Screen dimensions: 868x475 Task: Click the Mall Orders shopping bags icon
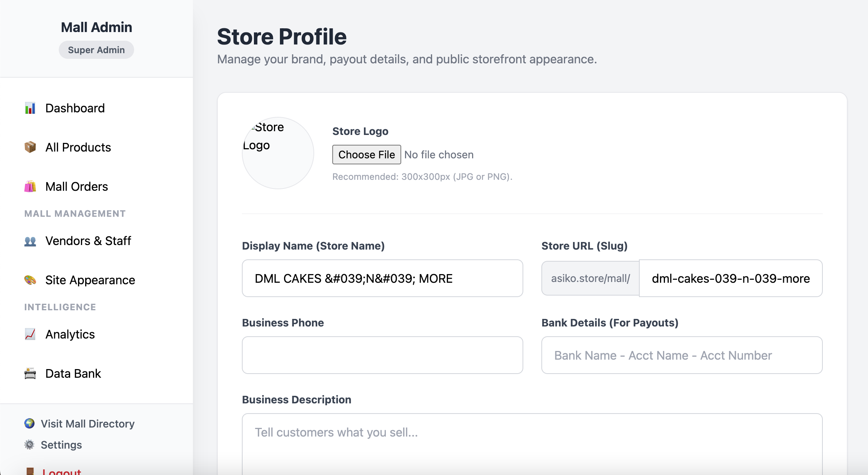(30, 186)
